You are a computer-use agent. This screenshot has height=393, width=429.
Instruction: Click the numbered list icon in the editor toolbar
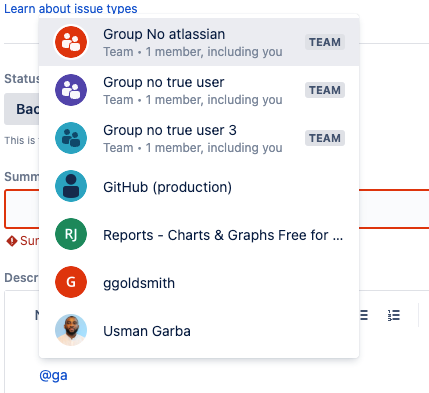point(394,315)
